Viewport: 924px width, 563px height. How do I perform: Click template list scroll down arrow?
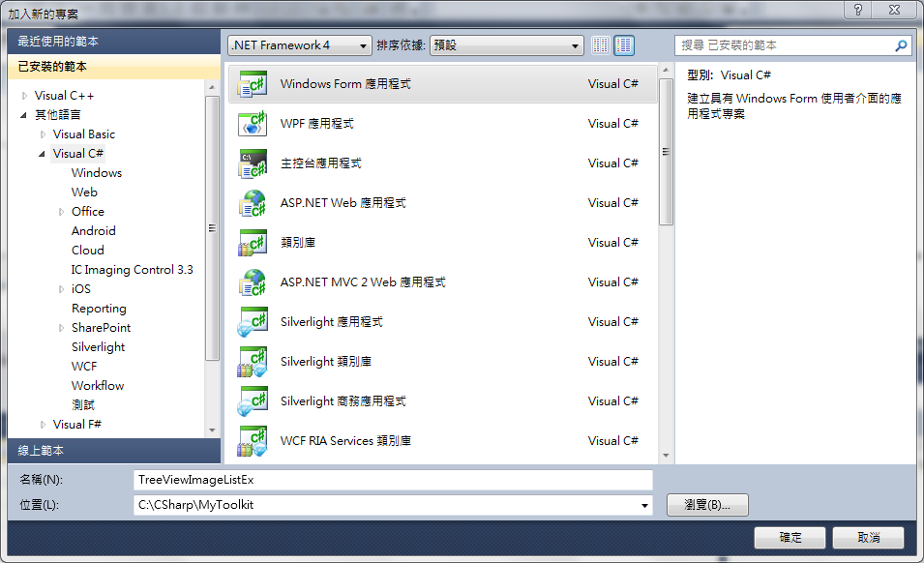[x=666, y=456]
